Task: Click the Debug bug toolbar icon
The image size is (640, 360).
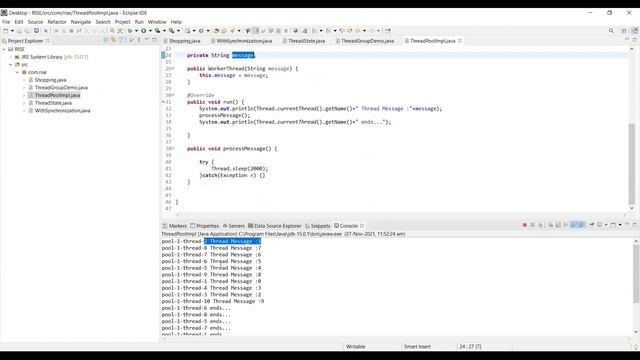Action: coord(130,31)
